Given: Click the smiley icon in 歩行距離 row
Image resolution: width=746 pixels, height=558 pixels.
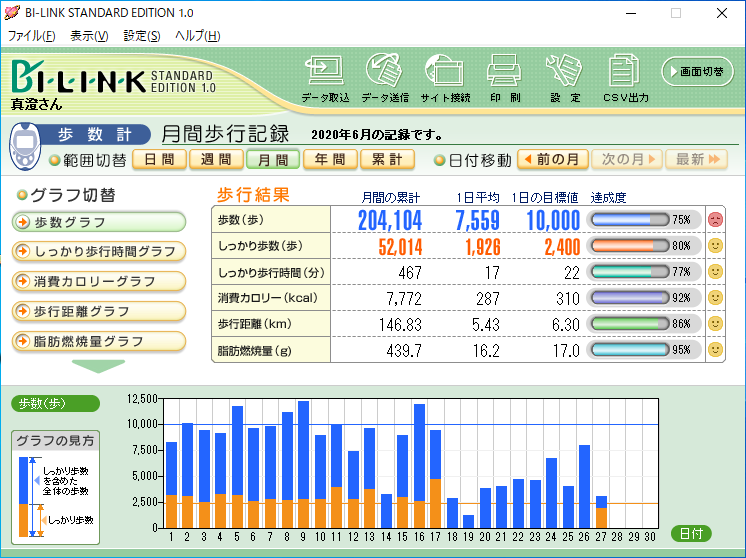Looking at the screenshot, I should [715, 323].
